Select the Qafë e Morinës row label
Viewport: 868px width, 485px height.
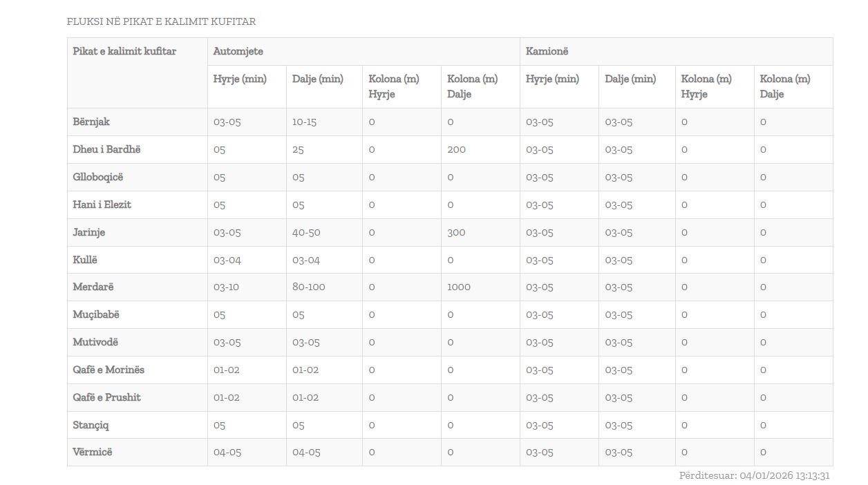108,370
